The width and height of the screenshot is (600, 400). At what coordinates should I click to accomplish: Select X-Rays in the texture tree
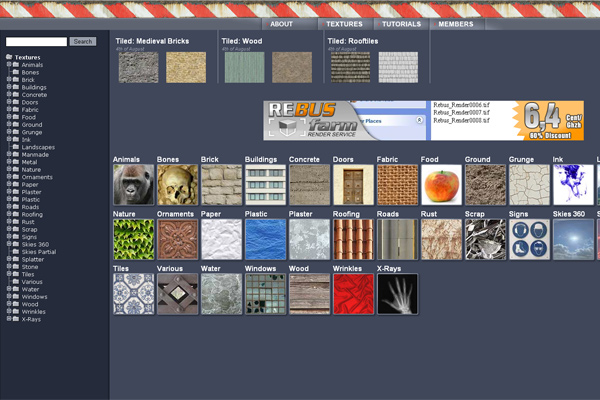coord(31,319)
